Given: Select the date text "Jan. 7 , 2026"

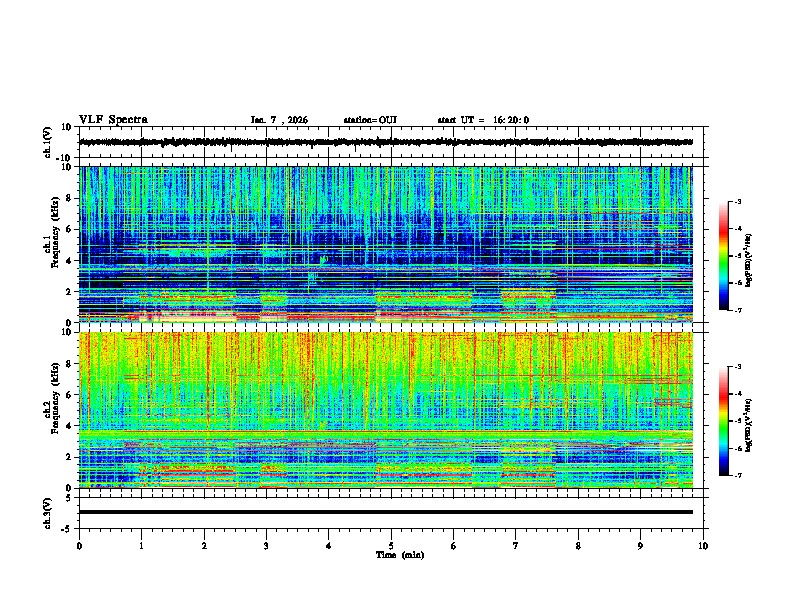Looking at the screenshot, I should [x=279, y=120].
